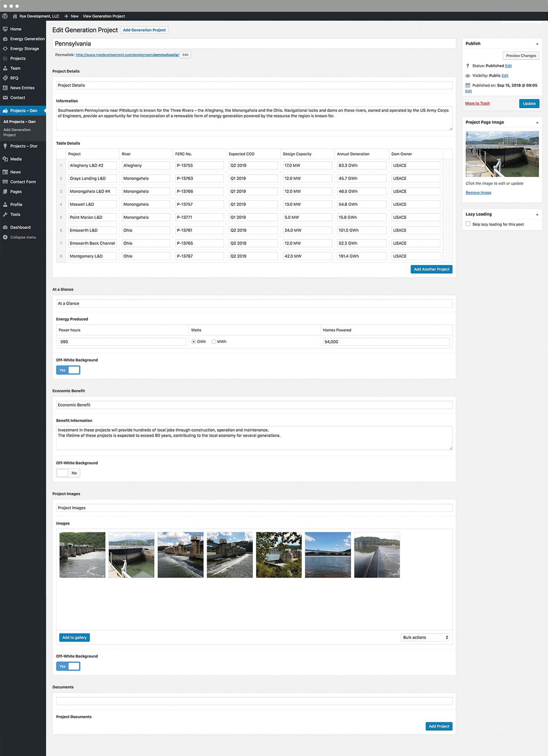Click the home icon beside Rye Development, LLC
This screenshot has width=548, height=756.
15,16
